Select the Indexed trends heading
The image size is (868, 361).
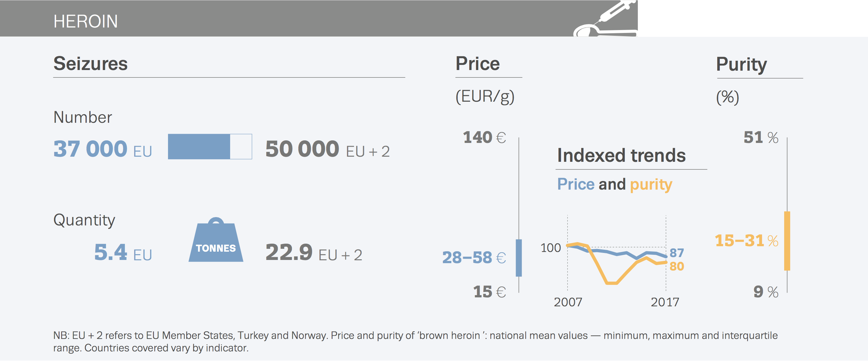pyautogui.click(x=621, y=155)
